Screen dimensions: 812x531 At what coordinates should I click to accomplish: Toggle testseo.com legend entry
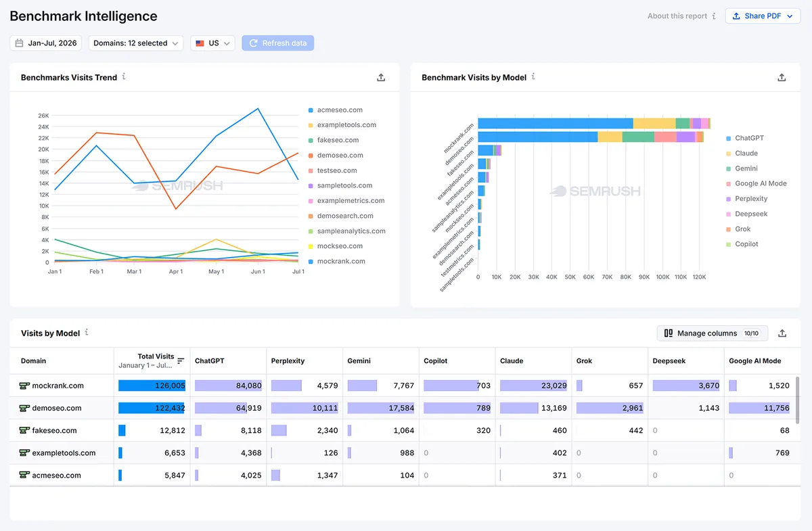pyautogui.click(x=332, y=170)
